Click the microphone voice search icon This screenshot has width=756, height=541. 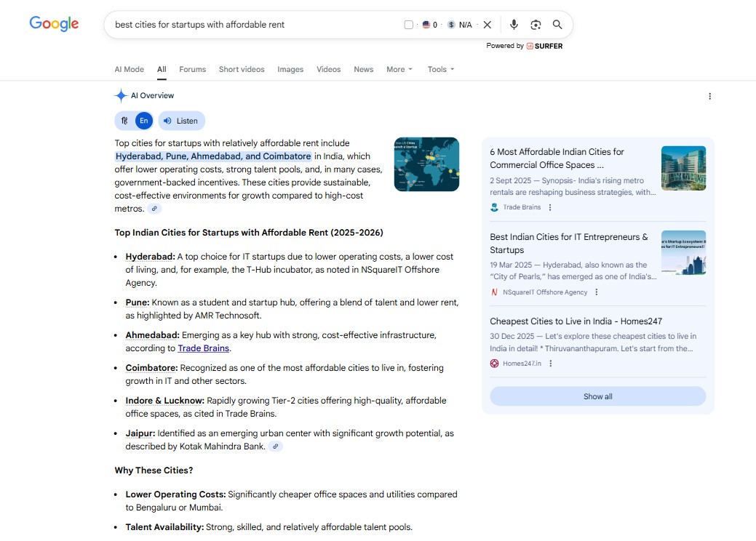click(x=514, y=24)
